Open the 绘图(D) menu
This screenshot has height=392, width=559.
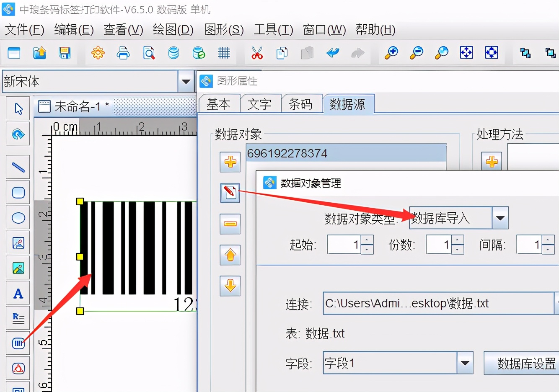(173, 30)
